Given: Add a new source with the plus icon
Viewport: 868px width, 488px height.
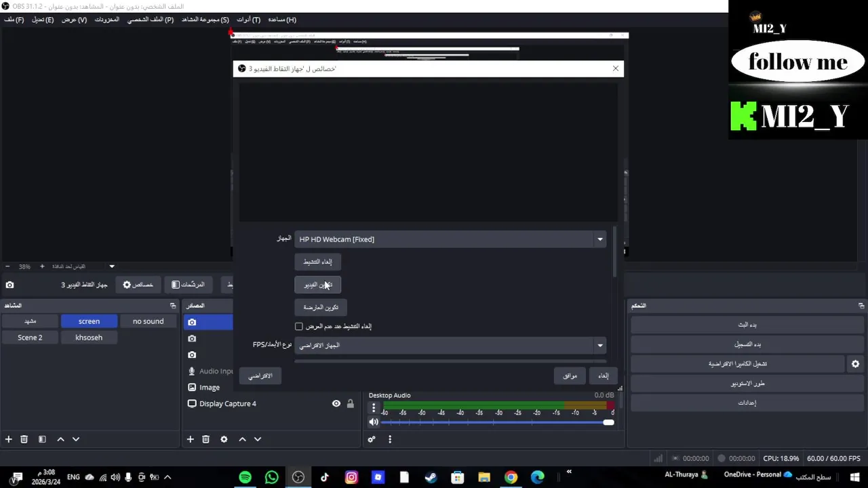Looking at the screenshot, I should 191,439.
